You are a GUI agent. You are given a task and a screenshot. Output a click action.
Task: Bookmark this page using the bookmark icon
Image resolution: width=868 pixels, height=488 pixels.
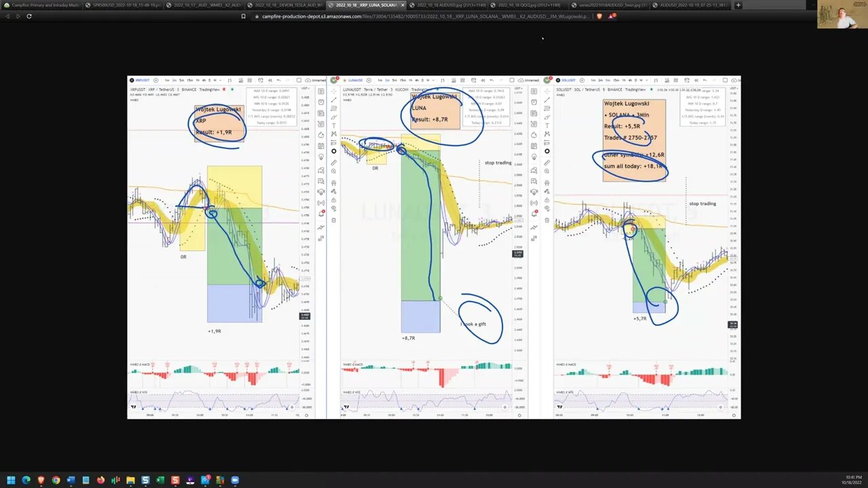243,16
